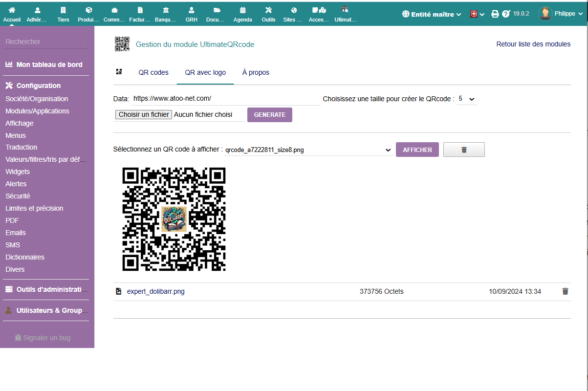Click the Data URL input field
This screenshot has width=588, height=391.
226,99
